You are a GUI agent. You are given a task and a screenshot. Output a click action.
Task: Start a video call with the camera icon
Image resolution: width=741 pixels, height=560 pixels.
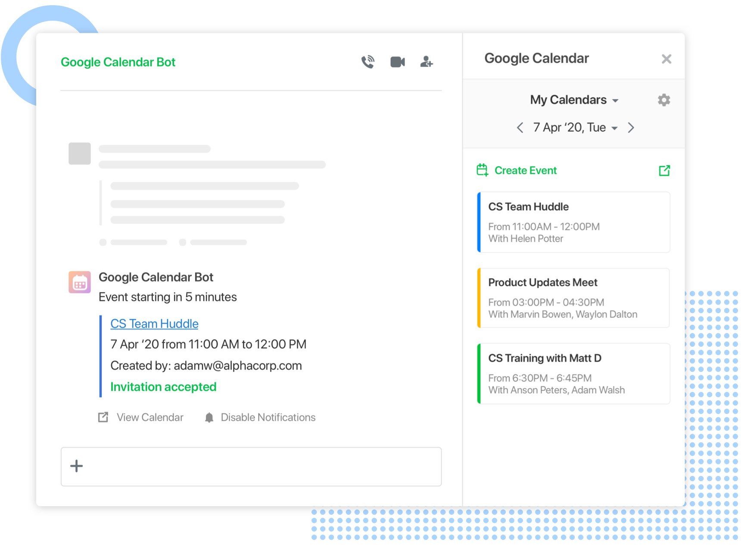point(397,62)
